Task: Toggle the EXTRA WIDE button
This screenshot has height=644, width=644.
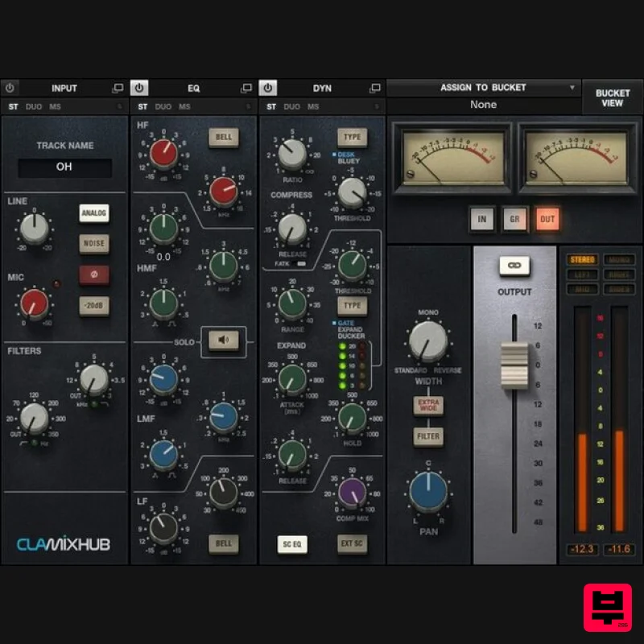Action: pyautogui.click(x=428, y=406)
